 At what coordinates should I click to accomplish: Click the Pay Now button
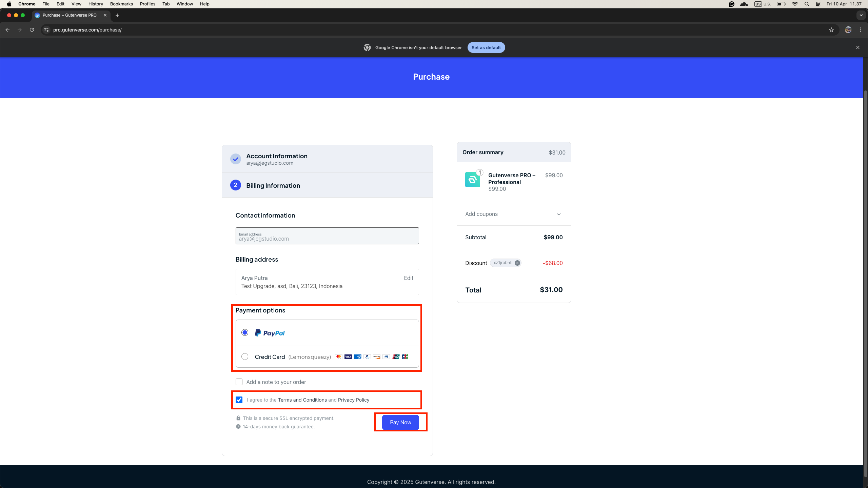(400, 422)
